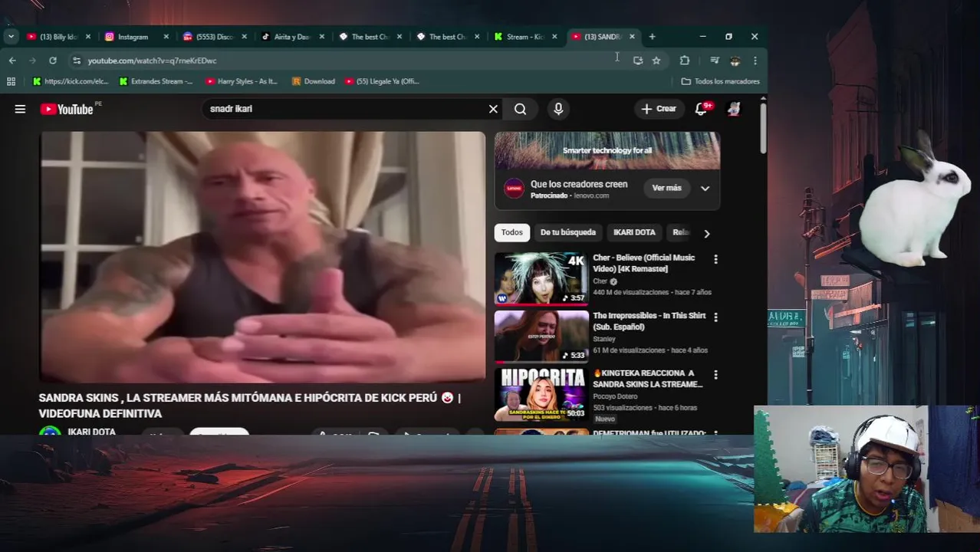Close the Instagram tab
The image size is (980, 552).
pos(166,36)
